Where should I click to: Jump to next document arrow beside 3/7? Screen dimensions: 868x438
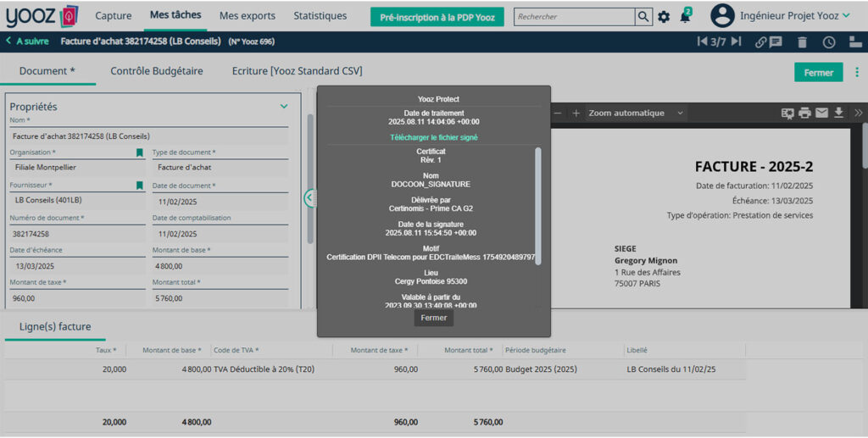[736, 42]
